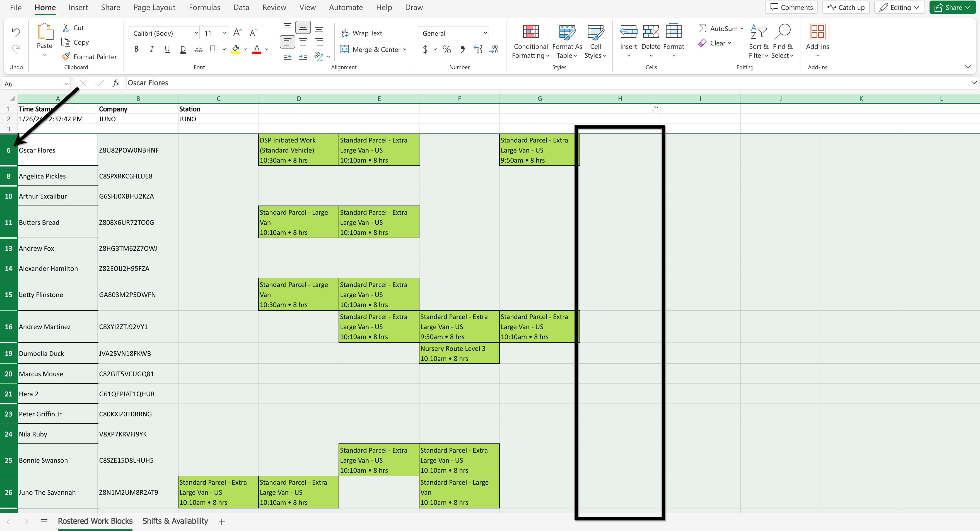The height and width of the screenshot is (531, 980).
Task: Apply strikethrough formatting icon
Action: [199, 49]
